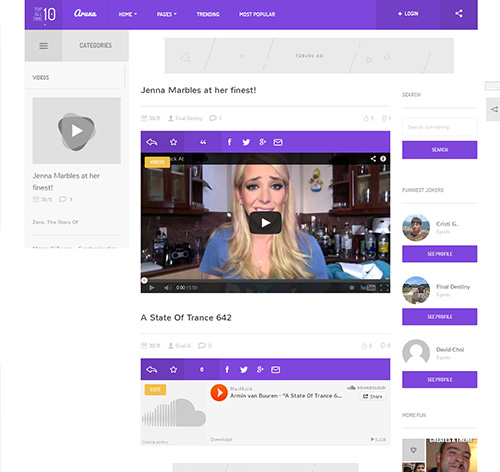The image size is (500, 472).
Task: Click the yellow CUTE tag on the audio post
Action: point(155,390)
